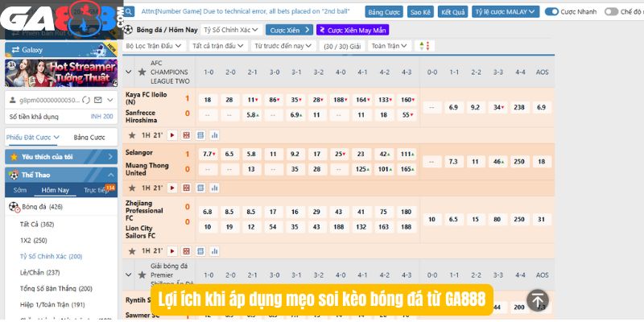The width and height of the screenshot is (644, 322).
Task: Open statistics chart for Selangor match
Action: pos(214,188)
